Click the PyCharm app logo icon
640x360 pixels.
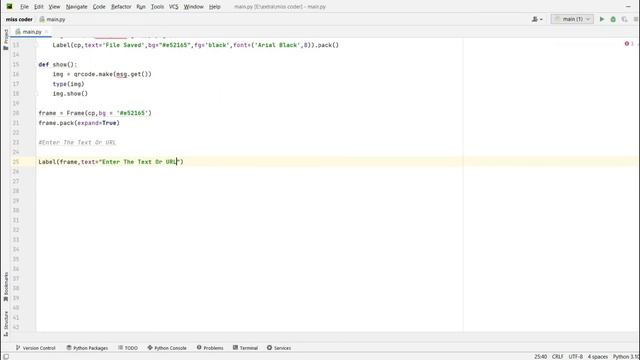[x=9, y=7]
